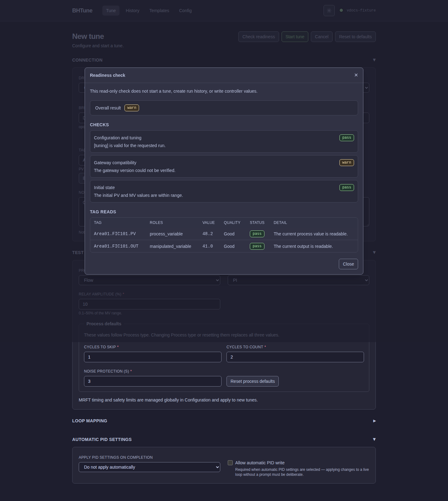Viewport: 448px width, 501px height.
Task: Click the value 41.0 cell
Action: [208, 246]
